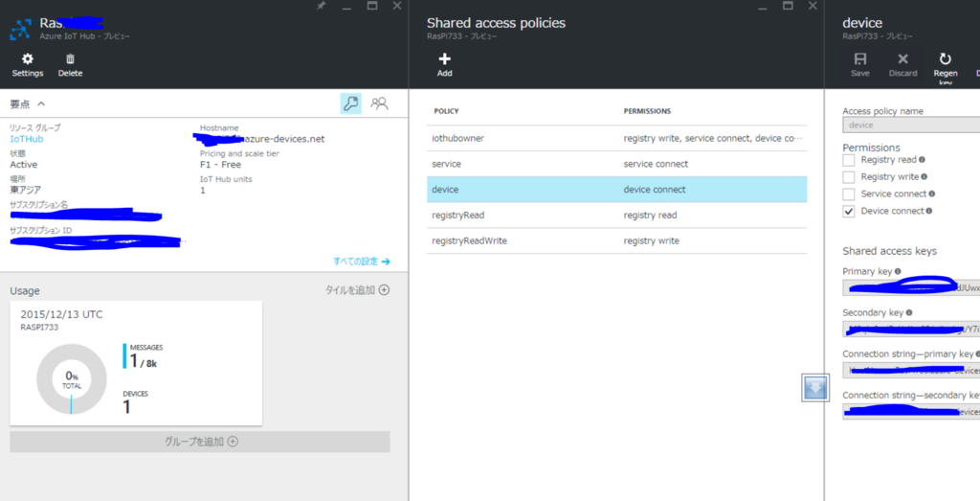Open the IoTHub resource group link
Screen dimensions: 980x501
pyautogui.click(x=27, y=139)
